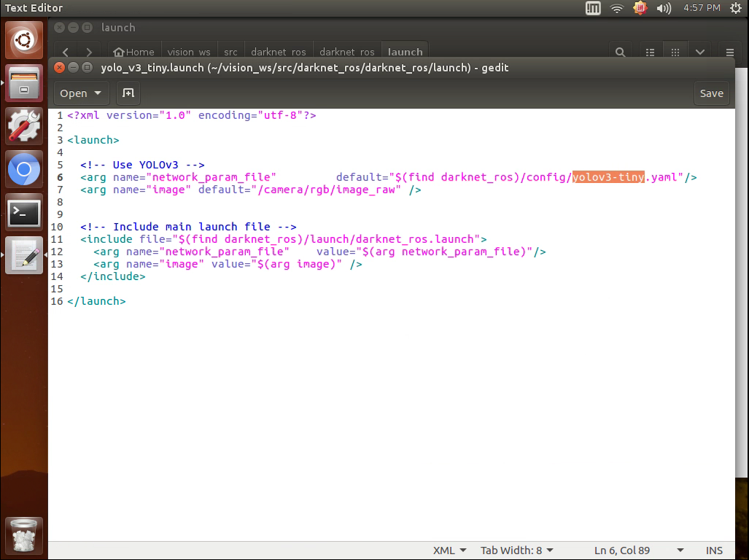Select src path segment in Files
Screen dimensions: 749x560
[x=230, y=52]
